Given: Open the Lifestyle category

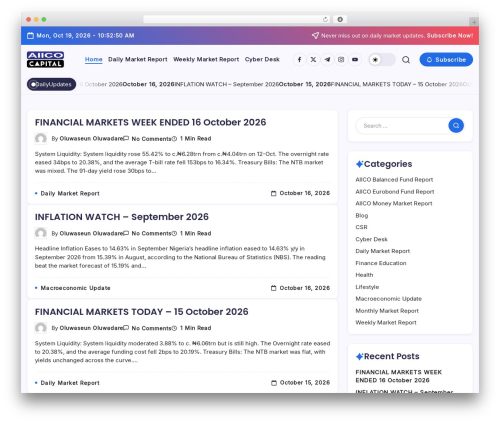Looking at the screenshot, I should (x=367, y=287).
